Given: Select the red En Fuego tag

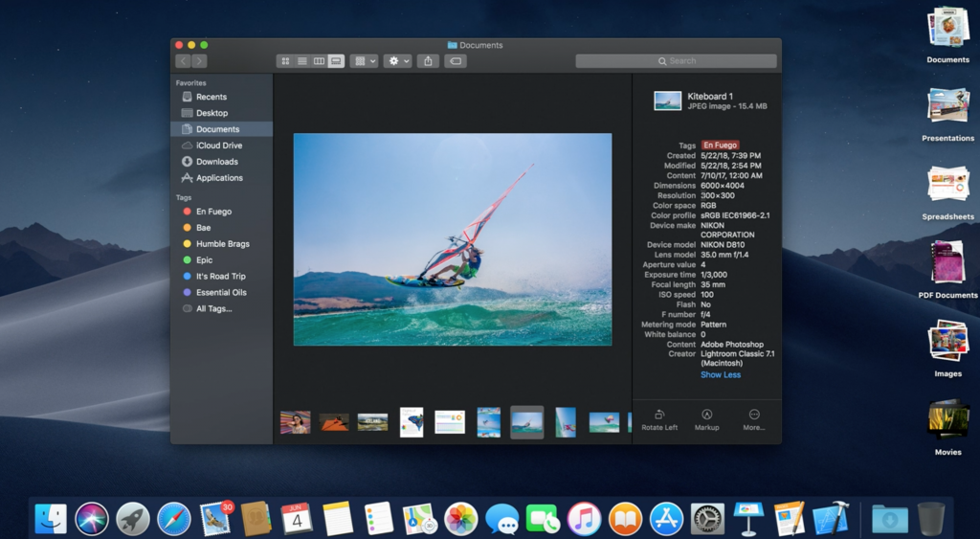Looking at the screenshot, I should [213, 212].
